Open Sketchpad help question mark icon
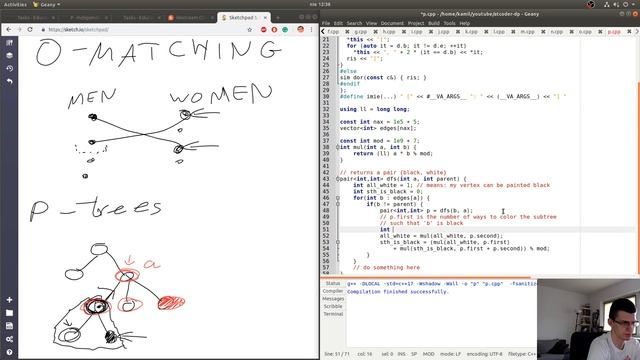Image resolution: width=640 pixels, height=360 pixels. click(9, 352)
